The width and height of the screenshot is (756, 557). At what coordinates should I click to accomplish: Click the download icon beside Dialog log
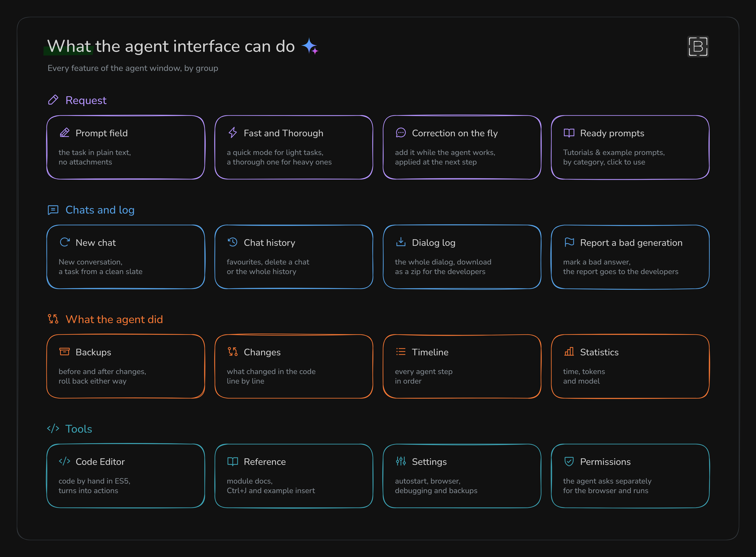click(401, 242)
